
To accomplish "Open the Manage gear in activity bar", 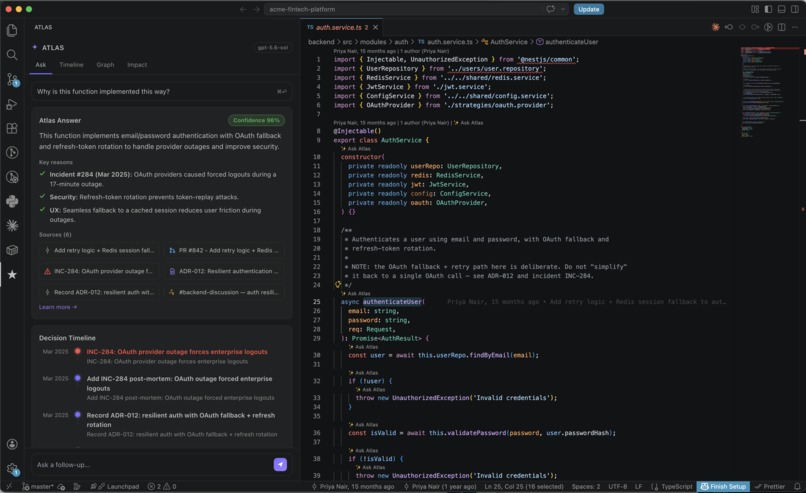I will coord(12,469).
